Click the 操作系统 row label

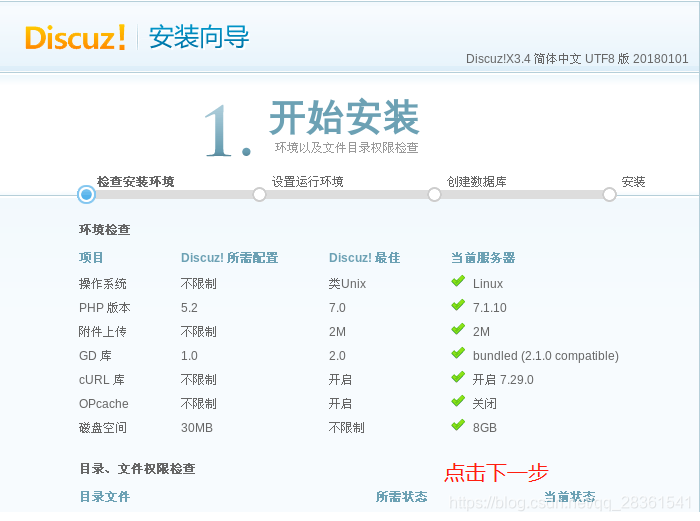click(103, 283)
